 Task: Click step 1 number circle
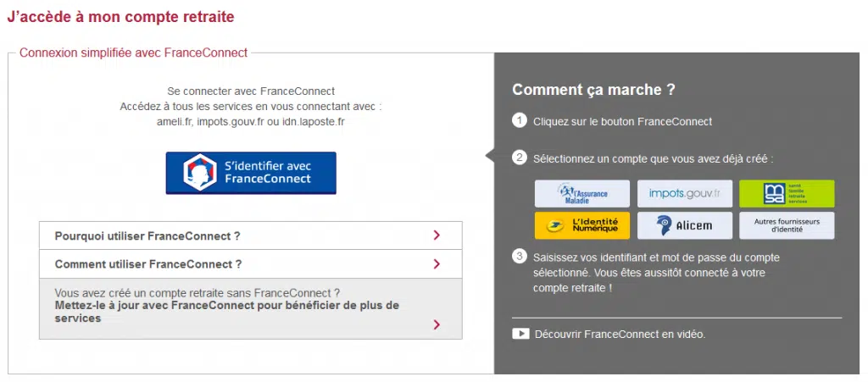(x=520, y=120)
